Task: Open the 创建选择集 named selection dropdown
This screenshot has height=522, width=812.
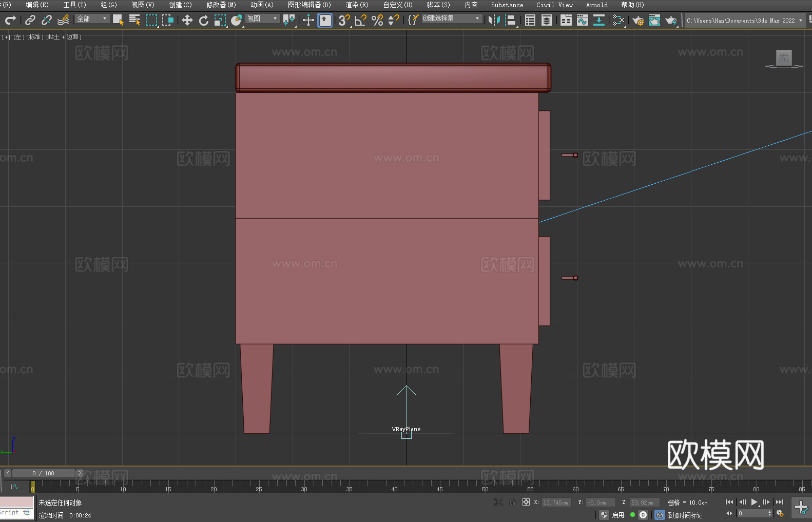Action: (x=452, y=18)
